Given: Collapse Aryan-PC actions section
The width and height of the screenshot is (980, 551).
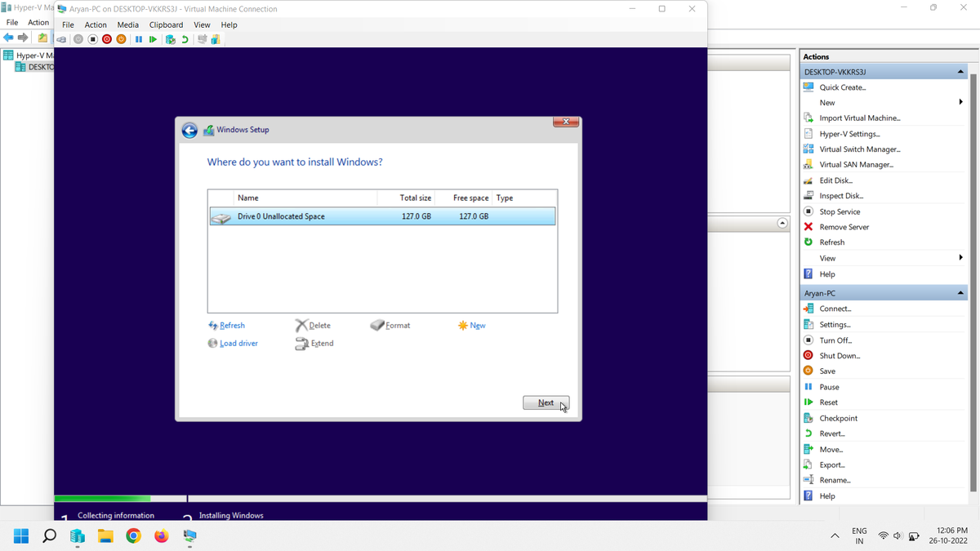Looking at the screenshot, I should click(x=960, y=293).
